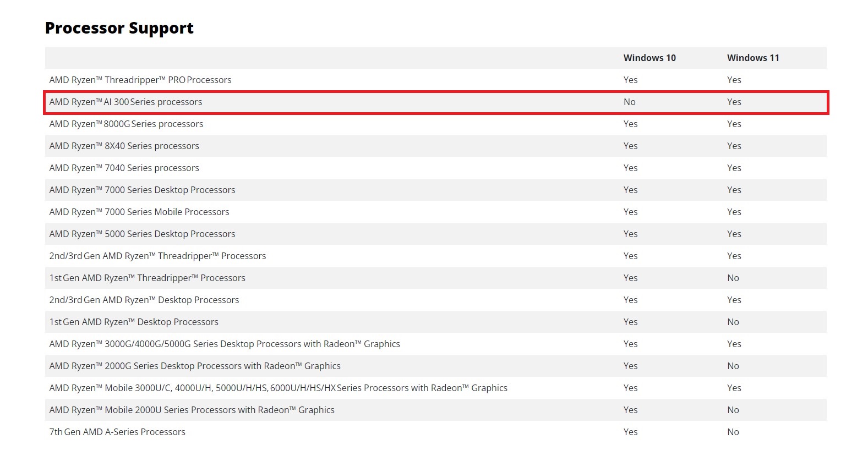Click 1st Gen AMD Ryzen Desktop Processors
The width and height of the screenshot is (868, 467).
point(134,322)
